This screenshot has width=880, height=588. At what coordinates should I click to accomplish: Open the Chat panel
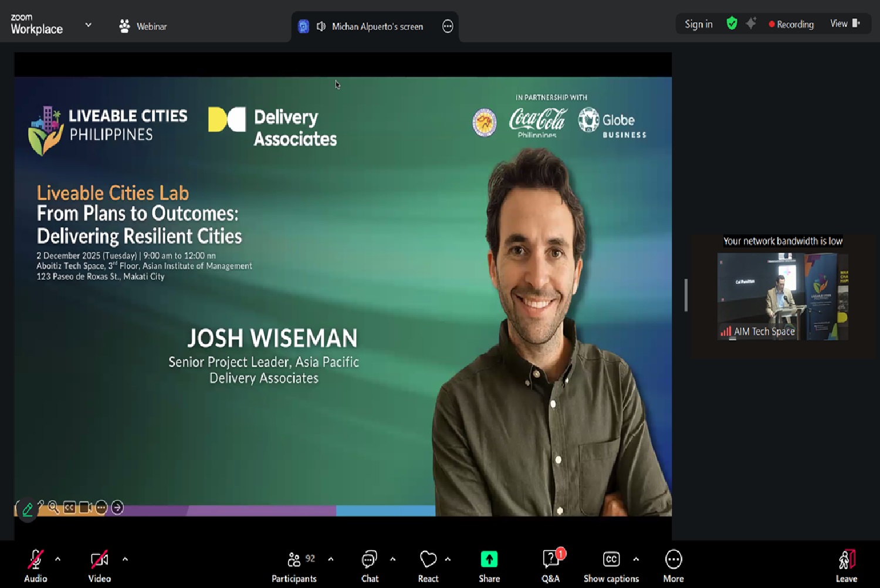coord(370,560)
